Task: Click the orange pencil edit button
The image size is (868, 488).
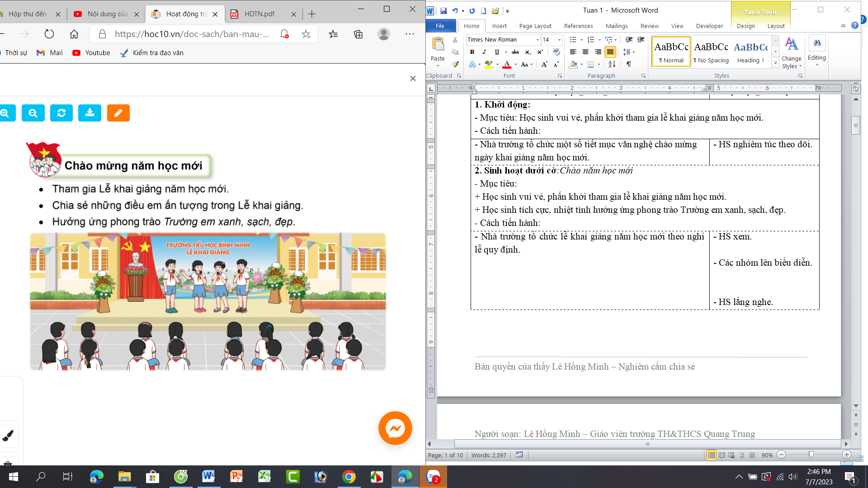Action: pyautogui.click(x=118, y=113)
